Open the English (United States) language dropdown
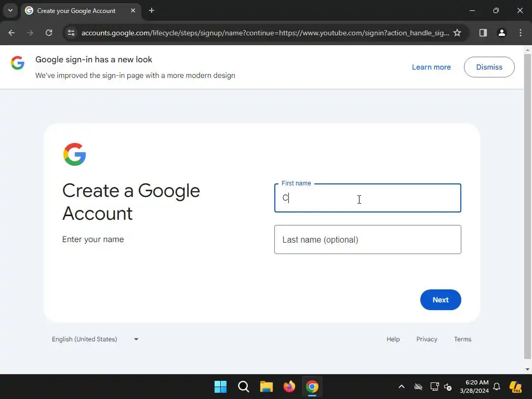The width and height of the screenshot is (532, 399). pos(95,339)
